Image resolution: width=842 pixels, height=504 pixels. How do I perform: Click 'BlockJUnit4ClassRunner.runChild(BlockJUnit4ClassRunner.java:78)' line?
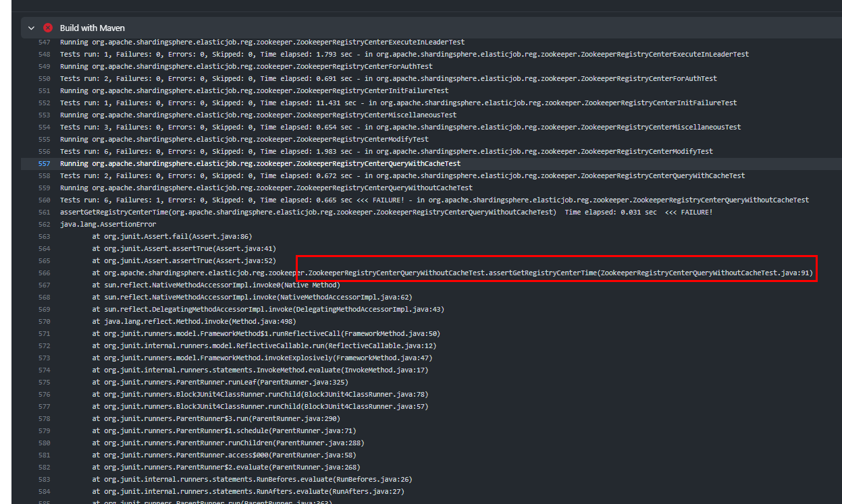click(260, 394)
